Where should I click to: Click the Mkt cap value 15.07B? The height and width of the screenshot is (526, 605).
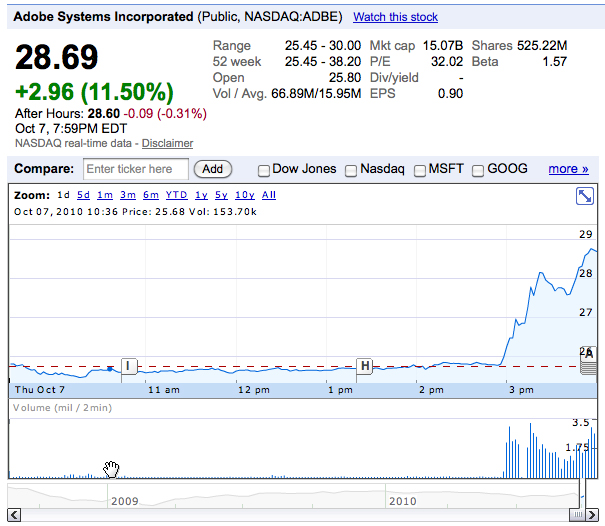(443, 46)
